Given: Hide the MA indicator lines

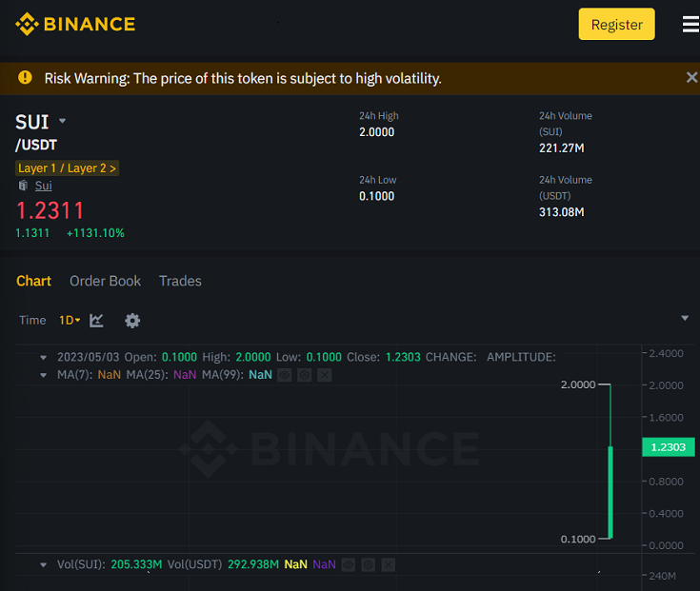Looking at the screenshot, I should (x=284, y=375).
